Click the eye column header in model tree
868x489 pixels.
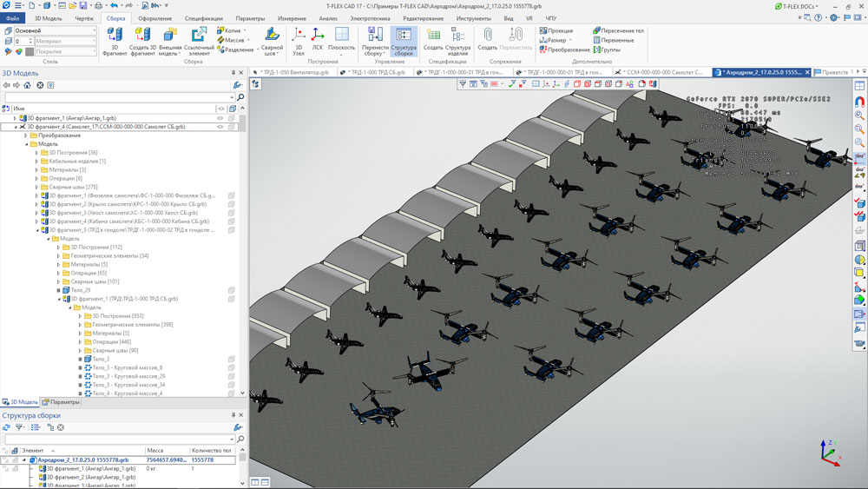tap(220, 109)
